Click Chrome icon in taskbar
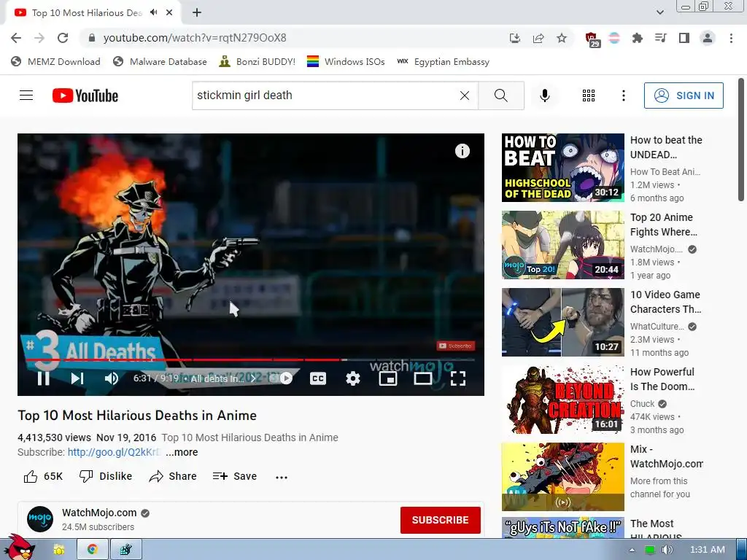The image size is (747, 560). tap(93, 550)
